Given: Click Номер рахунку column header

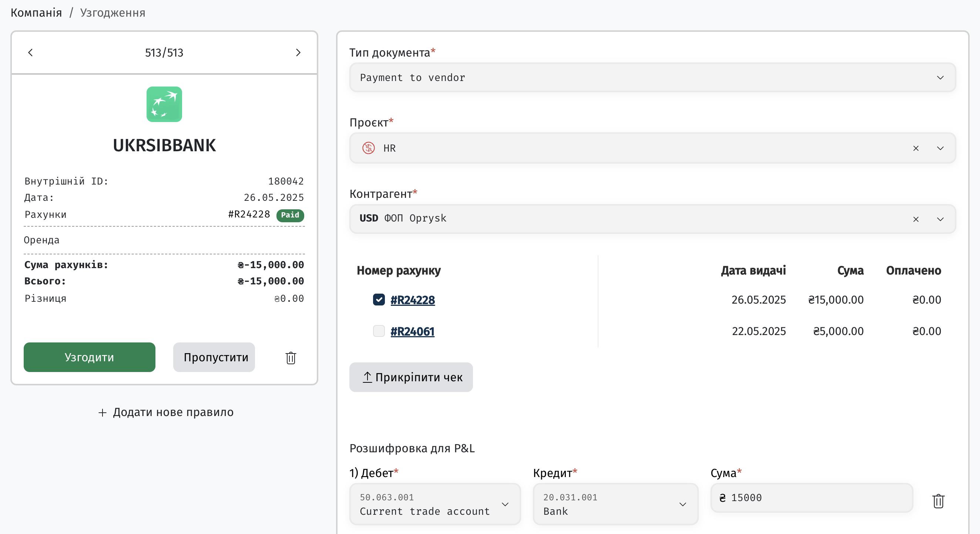Looking at the screenshot, I should click(x=398, y=271).
